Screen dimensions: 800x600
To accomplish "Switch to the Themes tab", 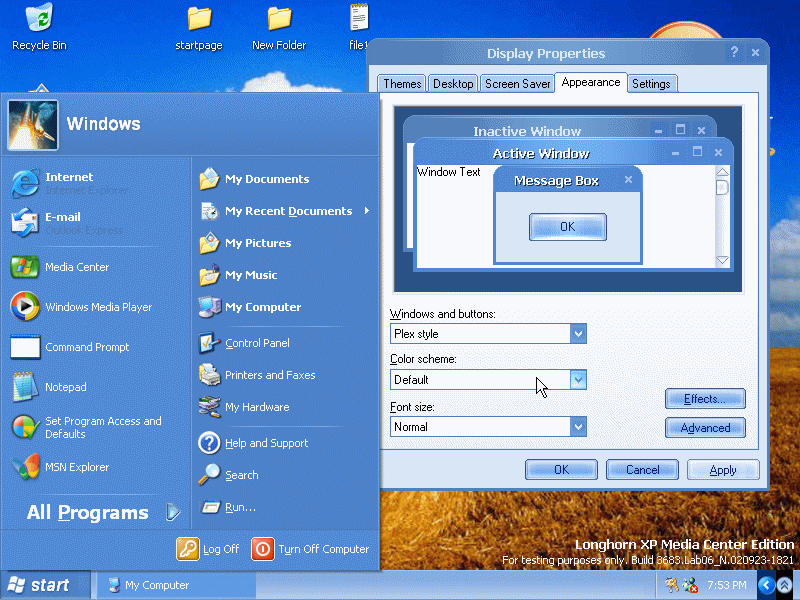I will tap(402, 84).
